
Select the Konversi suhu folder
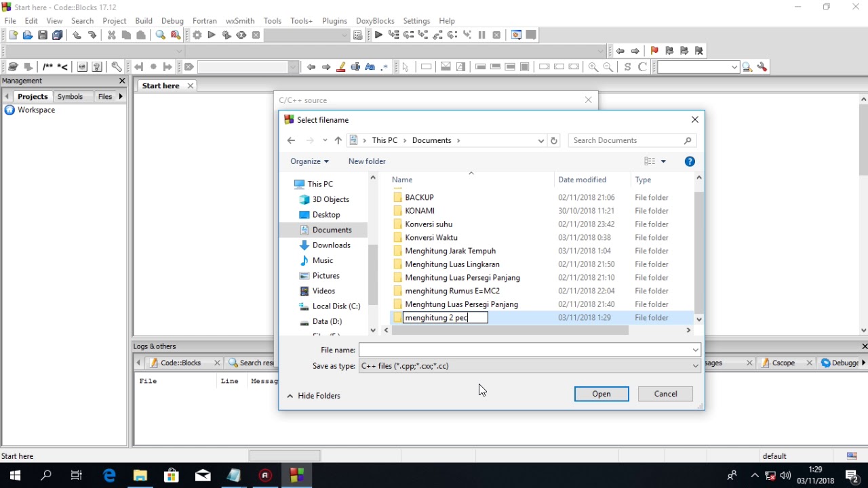point(429,224)
